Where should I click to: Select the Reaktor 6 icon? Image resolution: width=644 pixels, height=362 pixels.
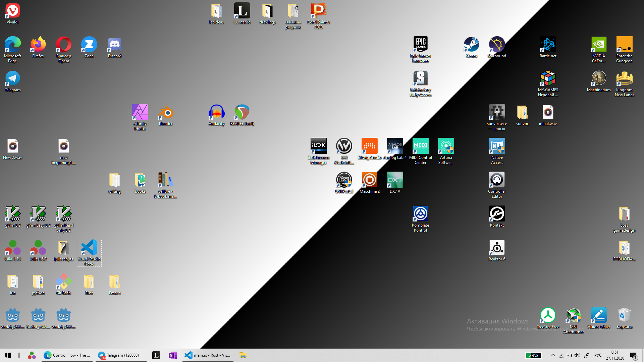[497, 250]
